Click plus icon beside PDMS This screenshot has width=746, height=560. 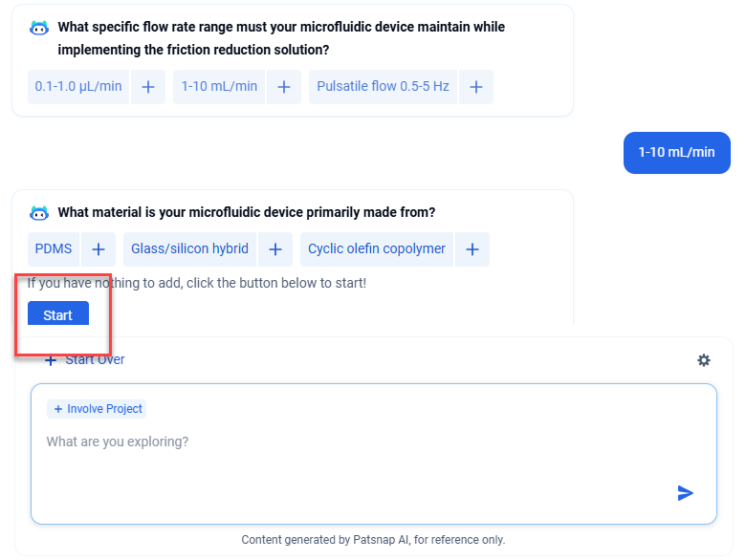pyautogui.click(x=98, y=249)
